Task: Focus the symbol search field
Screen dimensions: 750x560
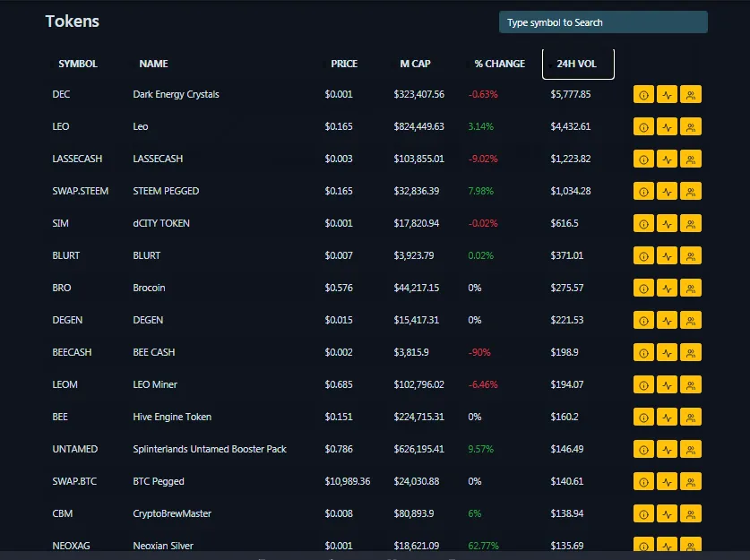Action: (603, 22)
